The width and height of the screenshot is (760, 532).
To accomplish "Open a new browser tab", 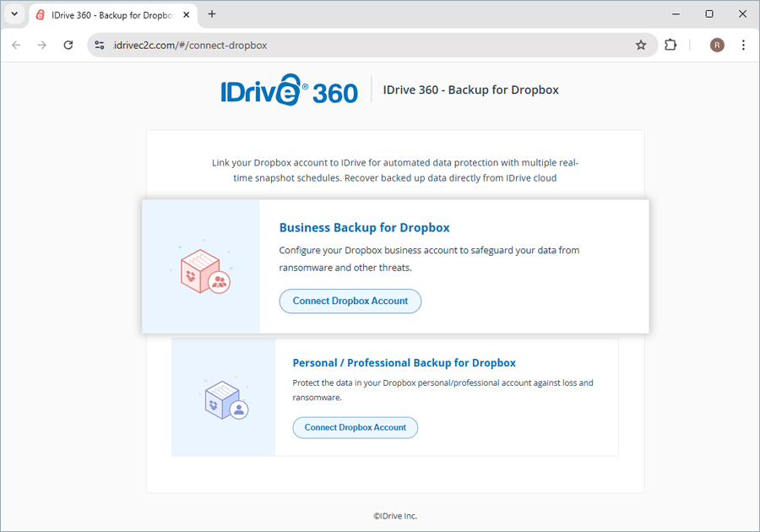I will tap(212, 14).
